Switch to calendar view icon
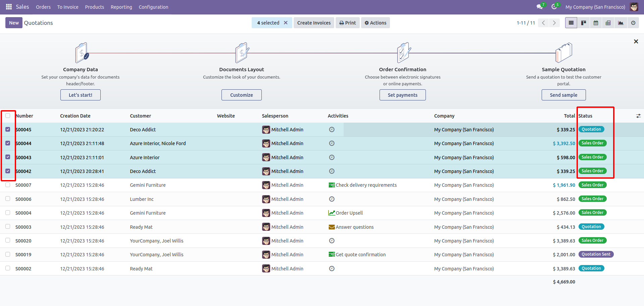Image resolution: width=644 pixels, height=306 pixels. (596, 23)
